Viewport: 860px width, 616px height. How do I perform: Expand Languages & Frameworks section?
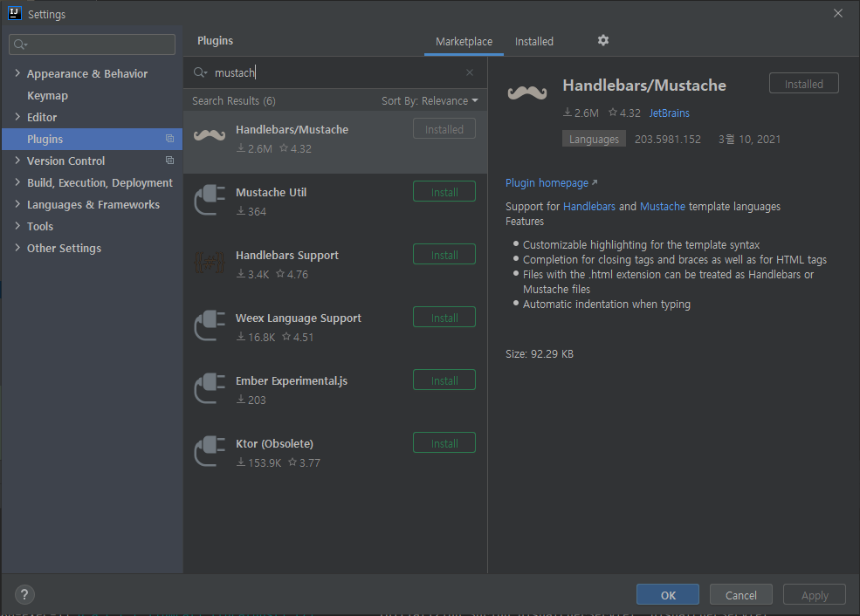coord(17,204)
